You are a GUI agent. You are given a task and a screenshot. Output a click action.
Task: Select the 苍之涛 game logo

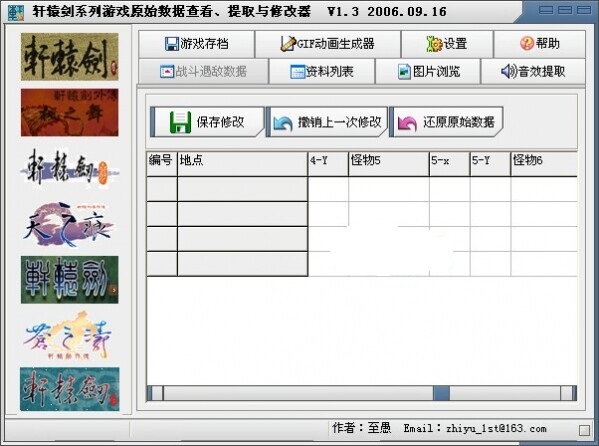point(70,336)
